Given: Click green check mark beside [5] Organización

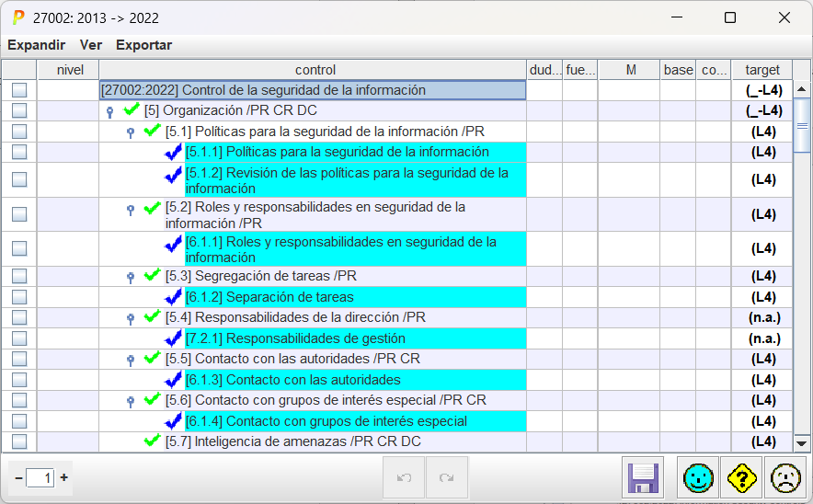Looking at the screenshot, I should click(132, 109).
